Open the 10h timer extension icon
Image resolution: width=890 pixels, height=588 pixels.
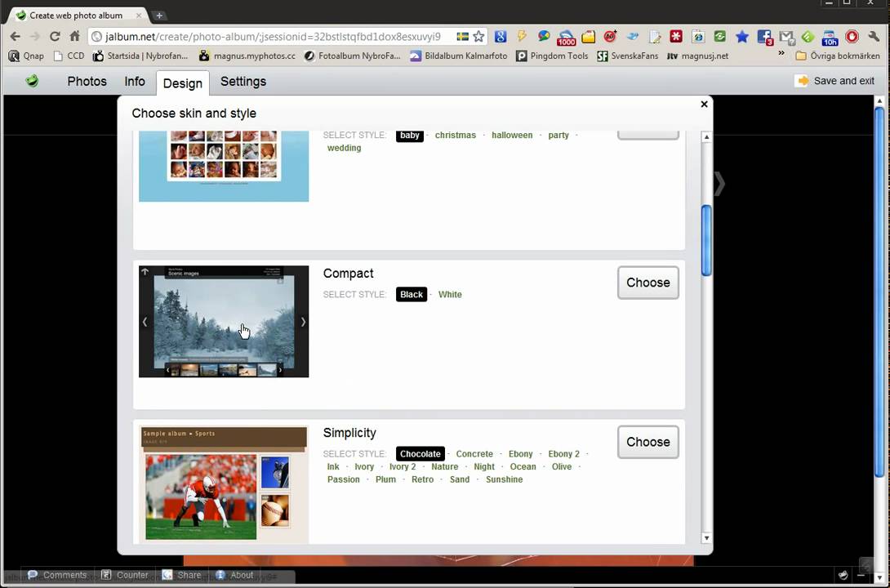coord(830,38)
